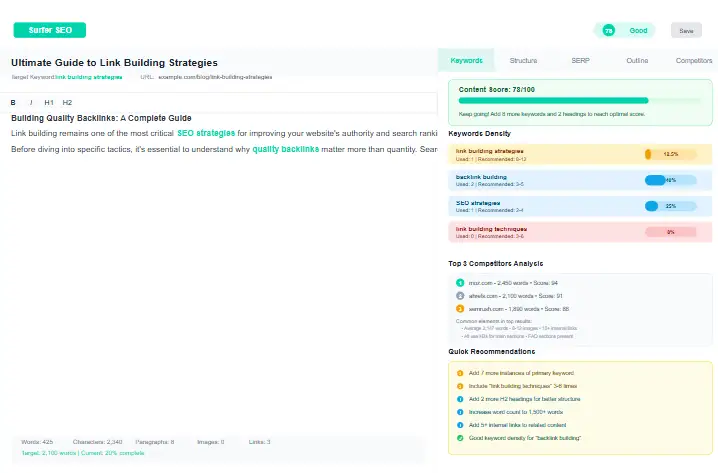The width and height of the screenshot is (718, 473).
Task: Click highlighted keyword quality backlinks in text
Action: coord(286,149)
